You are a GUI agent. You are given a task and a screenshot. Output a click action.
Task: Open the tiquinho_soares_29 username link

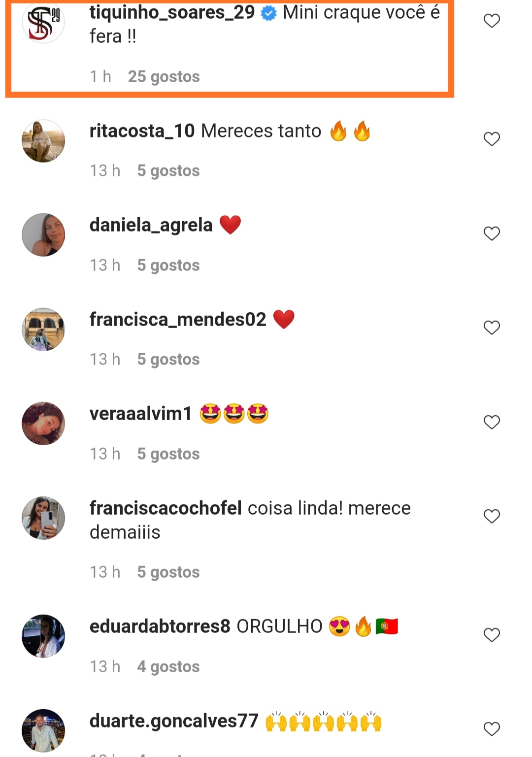click(172, 13)
